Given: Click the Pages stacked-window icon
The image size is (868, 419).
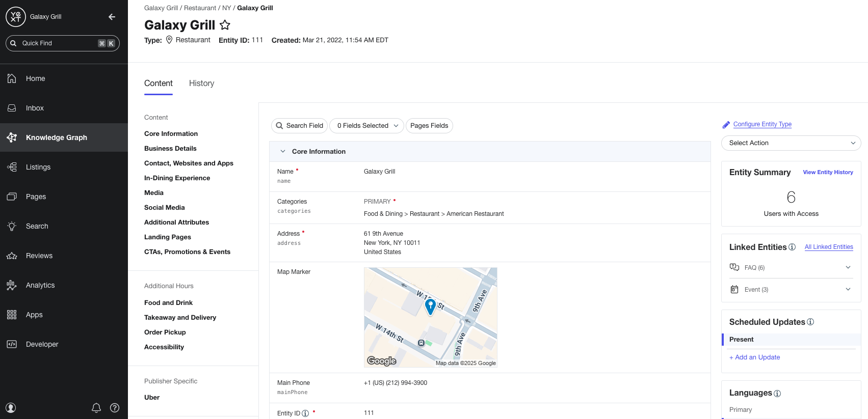Looking at the screenshot, I should click(12, 197).
